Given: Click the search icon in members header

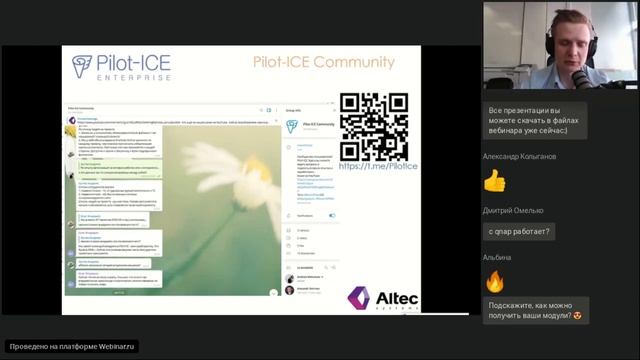Looking at the screenshot, I should [326, 268].
